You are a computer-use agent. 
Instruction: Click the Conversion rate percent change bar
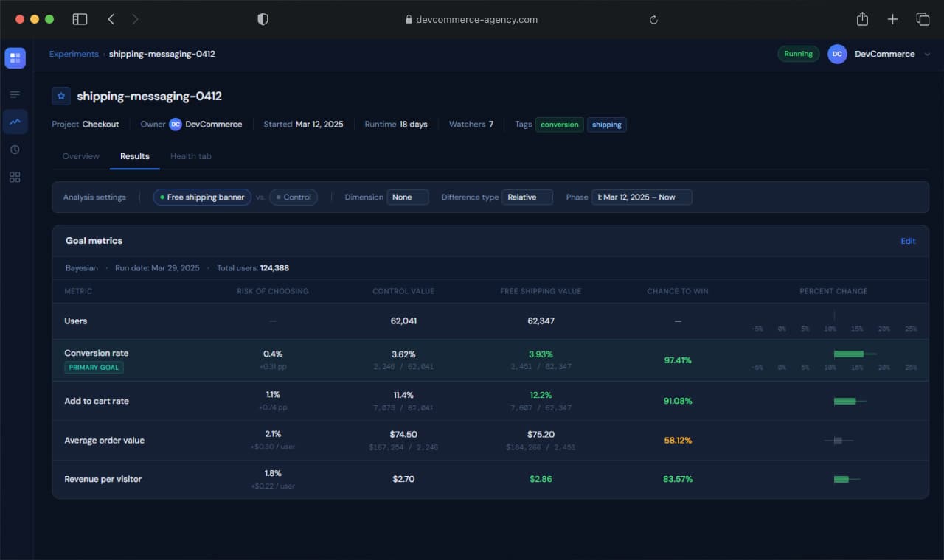click(x=849, y=354)
